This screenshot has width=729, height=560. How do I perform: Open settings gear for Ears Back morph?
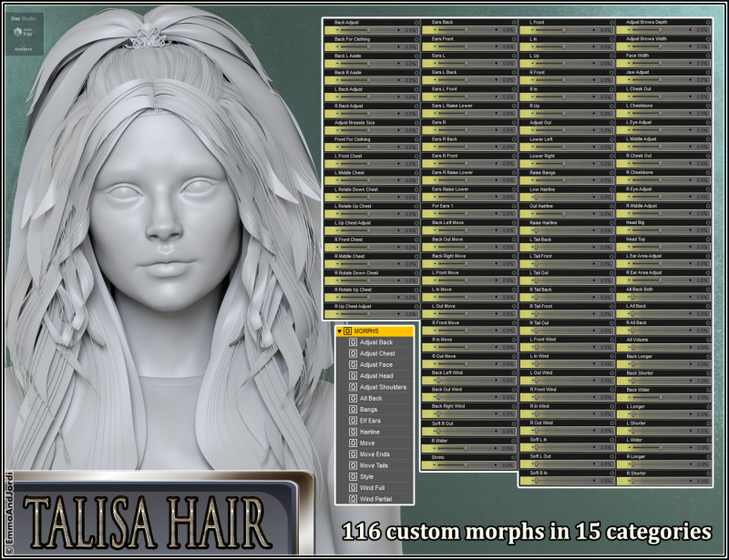click(514, 22)
